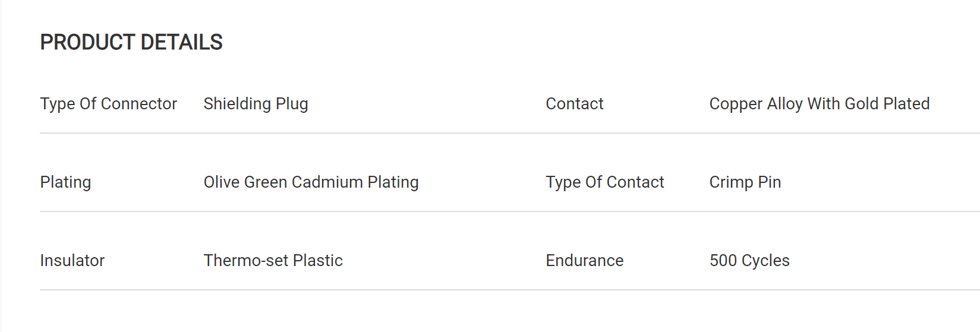Select the Plating label

point(65,182)
